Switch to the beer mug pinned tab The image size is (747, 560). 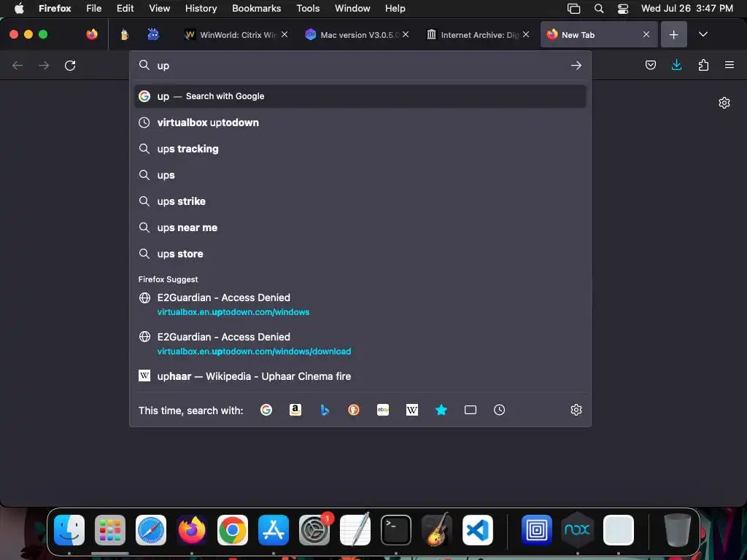pyautogui.click(x=124, y=34)
